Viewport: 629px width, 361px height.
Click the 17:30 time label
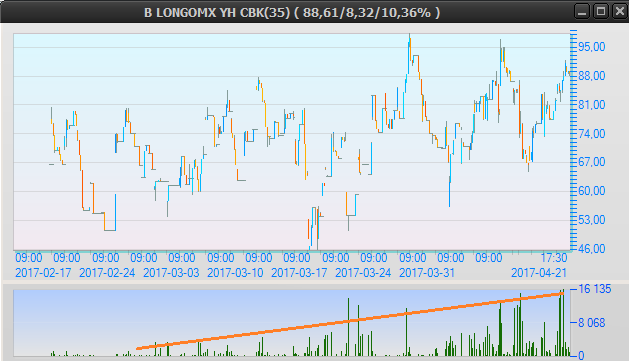click(554, 258)
